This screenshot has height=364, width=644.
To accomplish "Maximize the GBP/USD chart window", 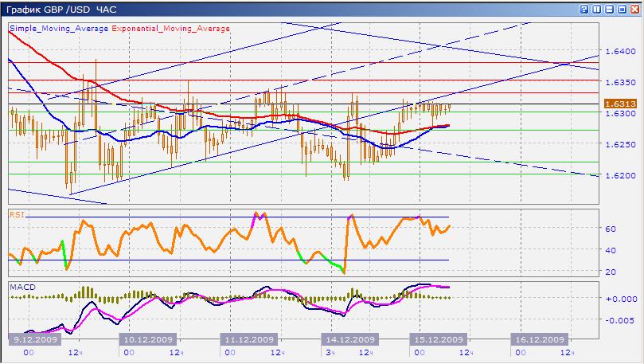I will click(x=623, y=9).
